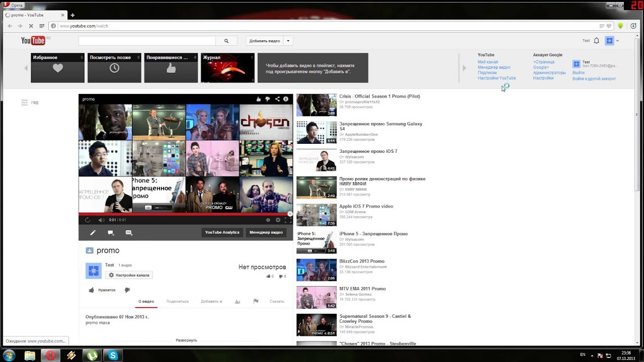Click the Добавить видео button

click(x=265, y=41)
